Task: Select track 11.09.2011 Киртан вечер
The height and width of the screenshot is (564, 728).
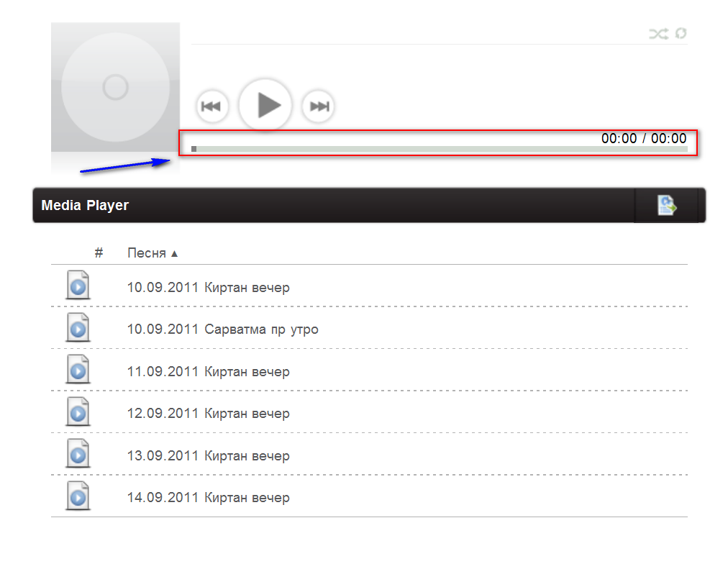Action: point(209,371)
